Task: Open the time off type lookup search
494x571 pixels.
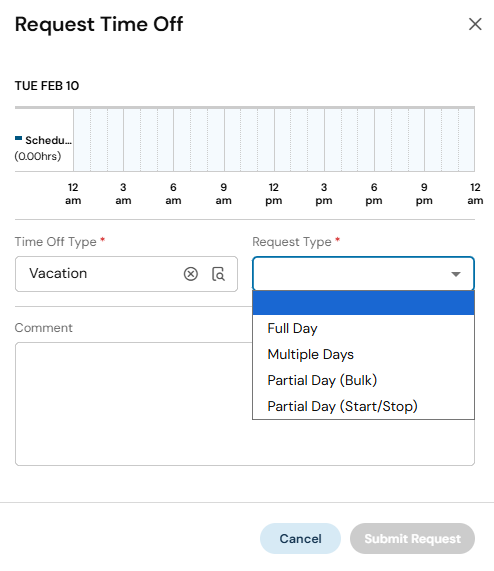Action: point(218,274)
